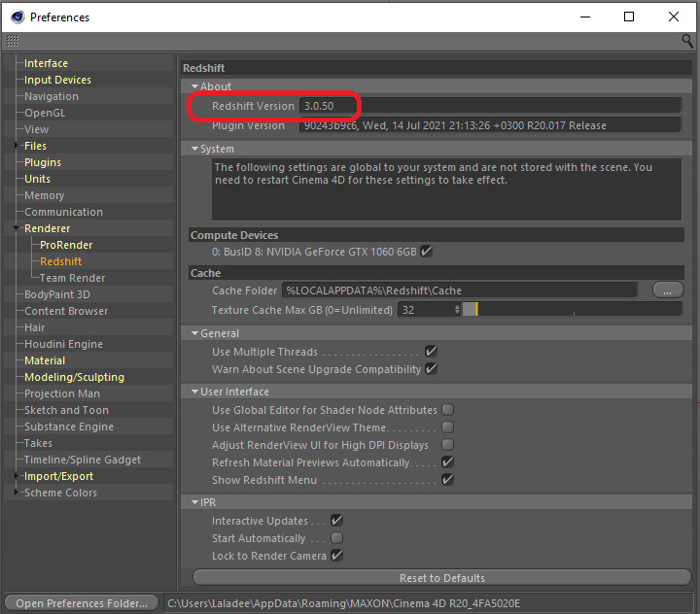Screen dimensions: 700x614
Task: Click the Cinema 4D logo in title bar
Action: pyautogui.click(x=17, y=17)
